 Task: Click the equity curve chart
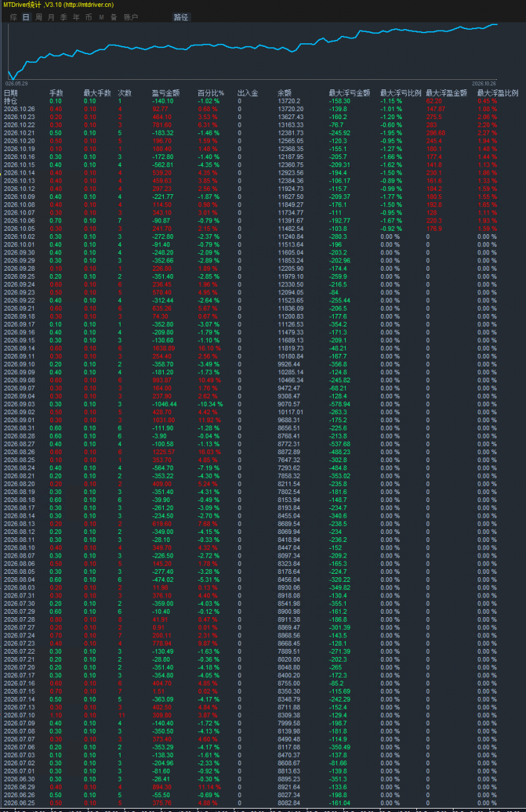click(x=252, y=51)
